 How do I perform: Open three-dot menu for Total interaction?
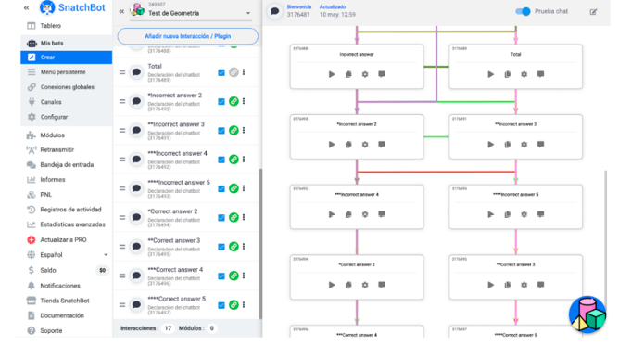click(x=244, y=72)
